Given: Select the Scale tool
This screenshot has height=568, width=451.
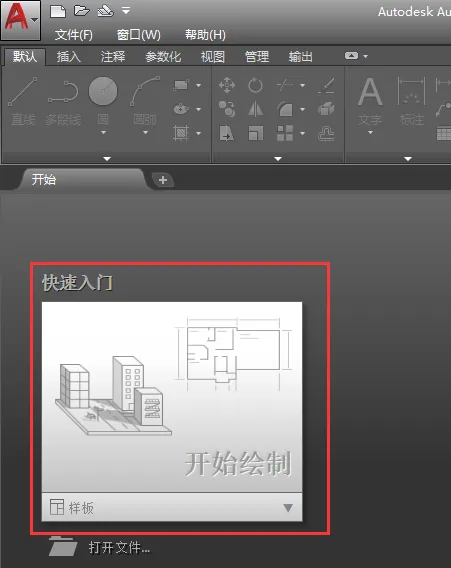Looking at the screenshot, I should (255, 133).
